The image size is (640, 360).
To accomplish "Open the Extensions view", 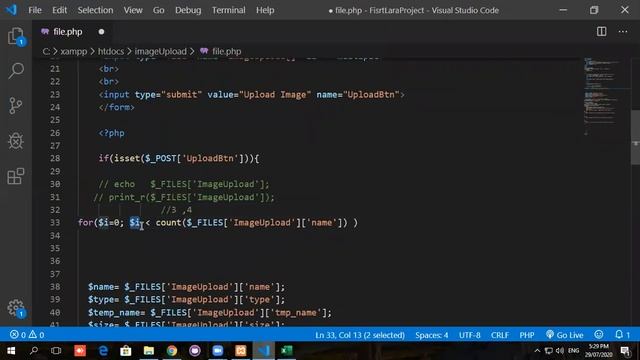I will click(16, 176).
